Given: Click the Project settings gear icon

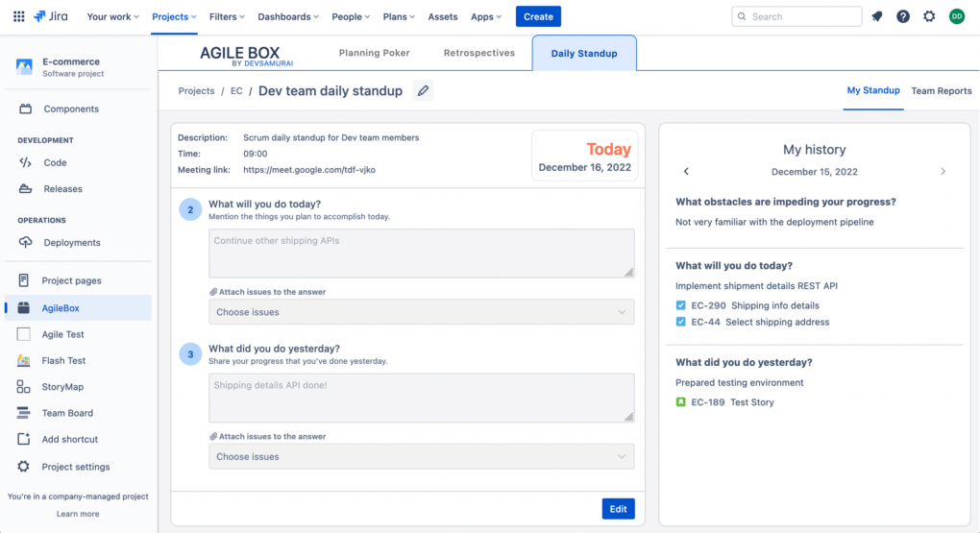Looking at the screenshot, I should coord(23,467).
